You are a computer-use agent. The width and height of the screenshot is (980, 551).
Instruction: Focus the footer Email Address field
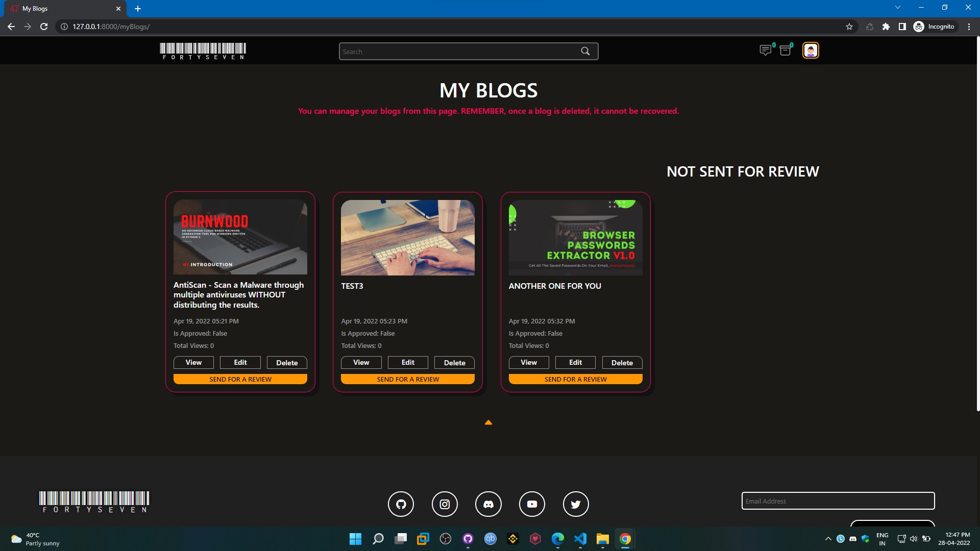[x=838, y=501]
